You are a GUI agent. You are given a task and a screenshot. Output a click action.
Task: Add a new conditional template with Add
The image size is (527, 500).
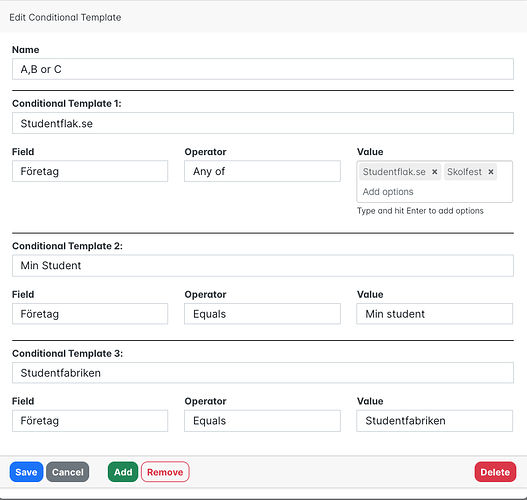click(x=123, y=472)
